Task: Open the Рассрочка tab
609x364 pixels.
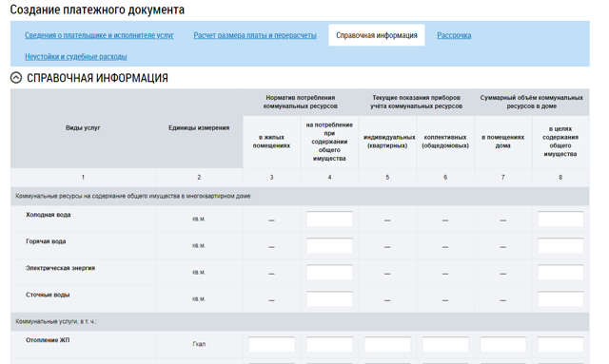Action: 454,35
